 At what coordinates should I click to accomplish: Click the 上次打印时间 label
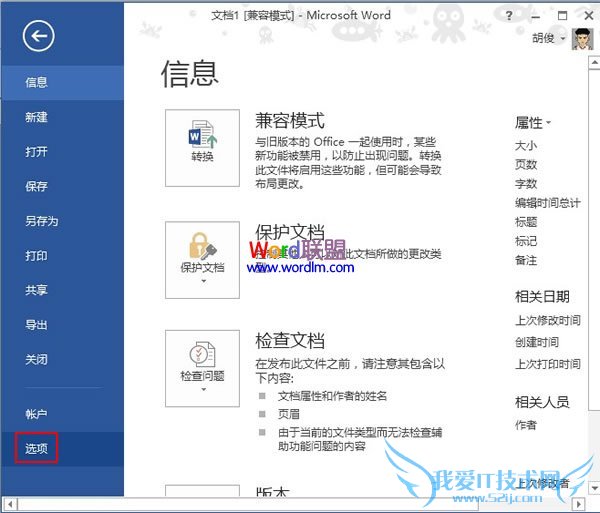[548, 364]
